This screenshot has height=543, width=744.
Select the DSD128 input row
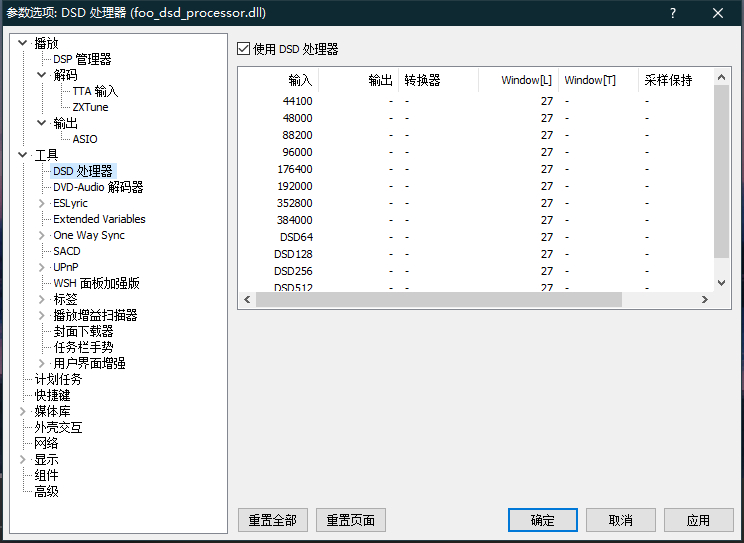click(476, 254)
